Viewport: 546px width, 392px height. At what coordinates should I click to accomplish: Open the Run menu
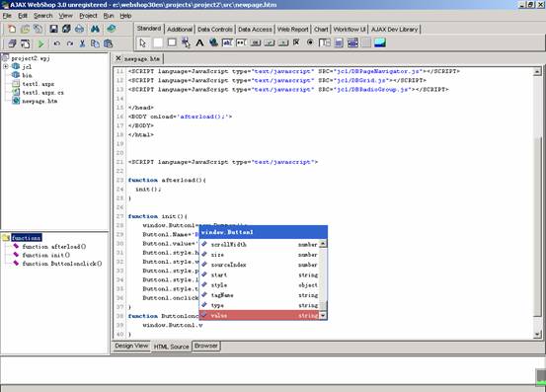point(109,16)
